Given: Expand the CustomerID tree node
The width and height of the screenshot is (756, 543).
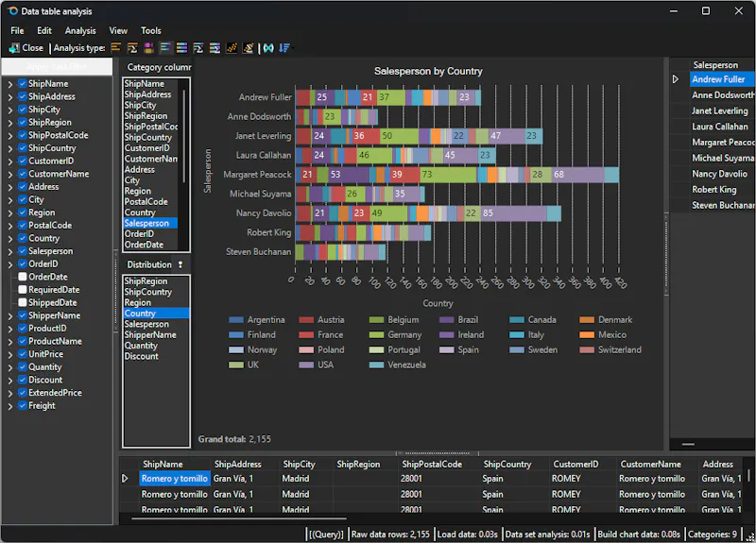Looking at the screenshot, I should click(10, 161).
